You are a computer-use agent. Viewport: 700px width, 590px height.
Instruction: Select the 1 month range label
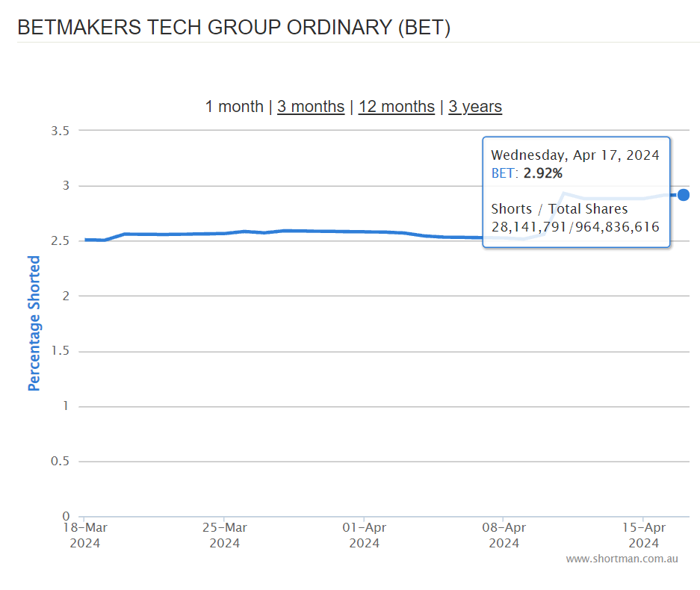[234, 107]
